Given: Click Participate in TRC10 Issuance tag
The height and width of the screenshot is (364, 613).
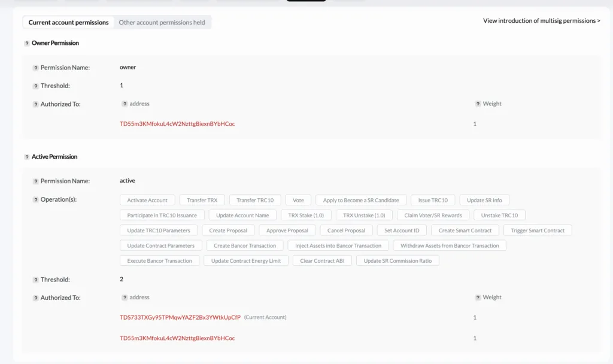Looking at the screenshot, I should click(x=162, y=216).
